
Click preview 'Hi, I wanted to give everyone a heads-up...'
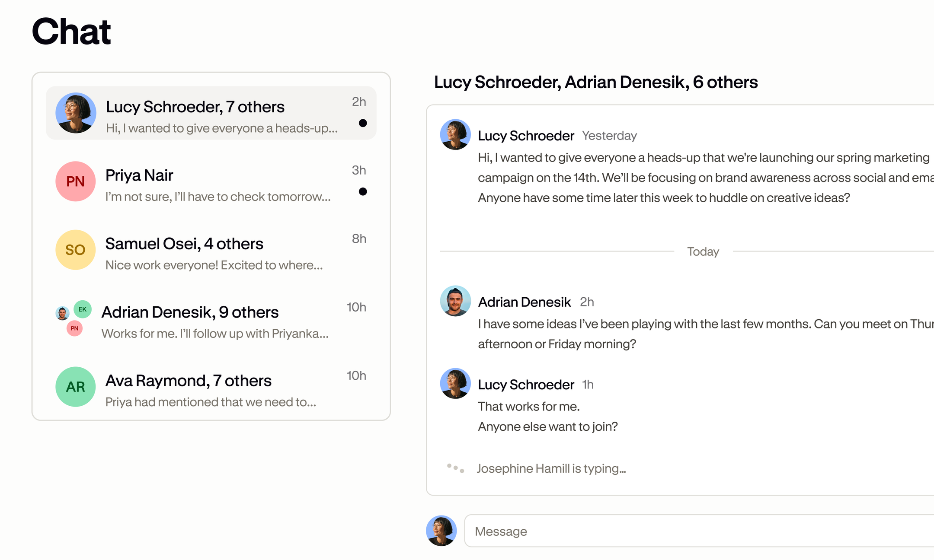222,128
